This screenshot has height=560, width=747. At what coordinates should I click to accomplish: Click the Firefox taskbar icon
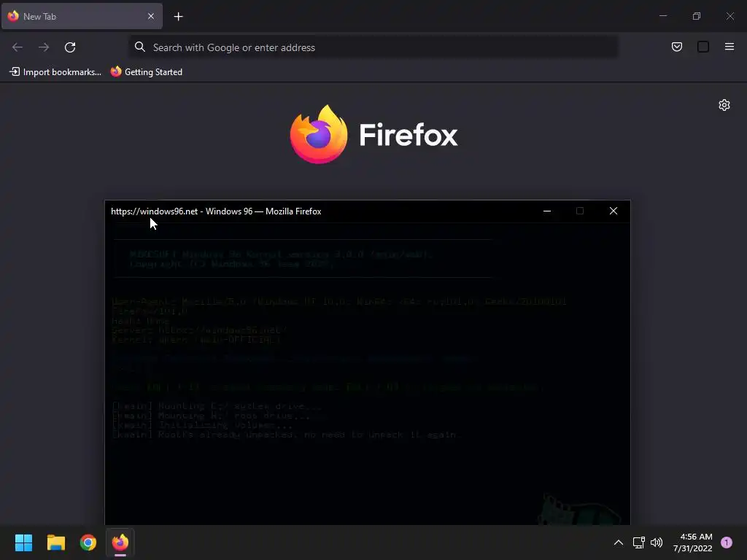pos(120,542)
